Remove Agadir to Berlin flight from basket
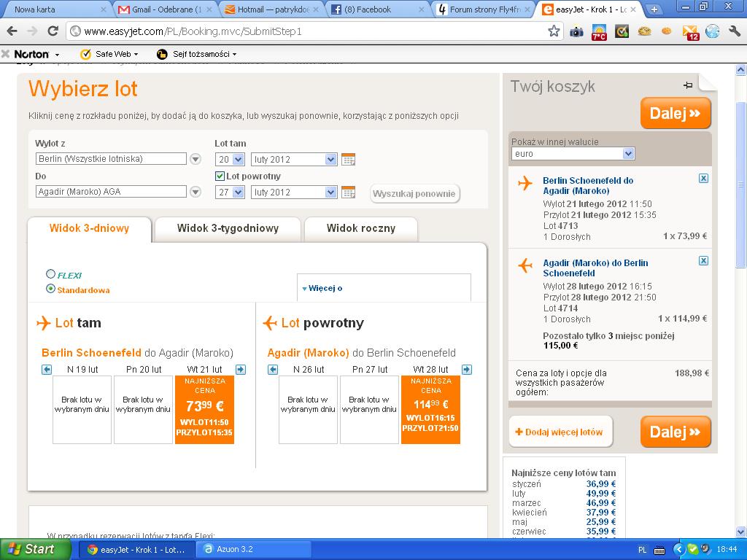This screenshot has width=747, height=560. 703,261
